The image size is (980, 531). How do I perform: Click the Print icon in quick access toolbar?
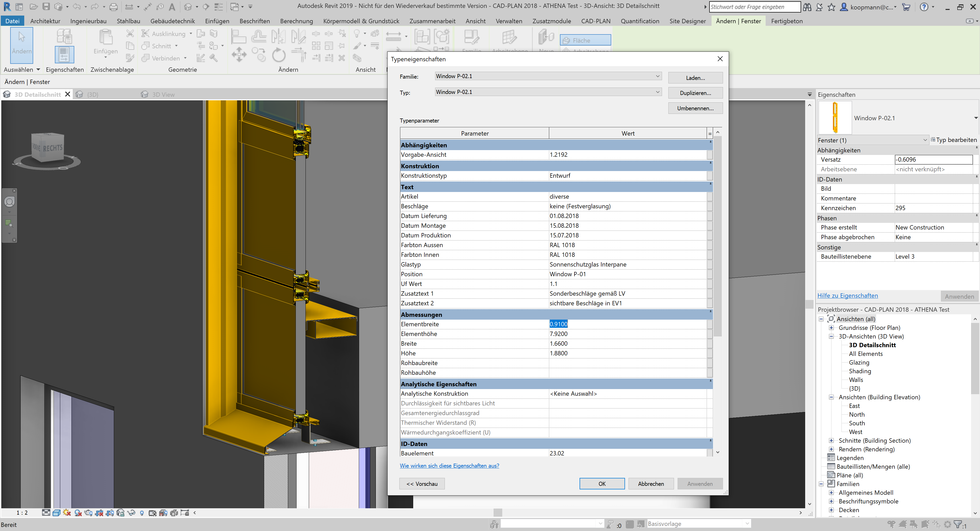[113, 6]
